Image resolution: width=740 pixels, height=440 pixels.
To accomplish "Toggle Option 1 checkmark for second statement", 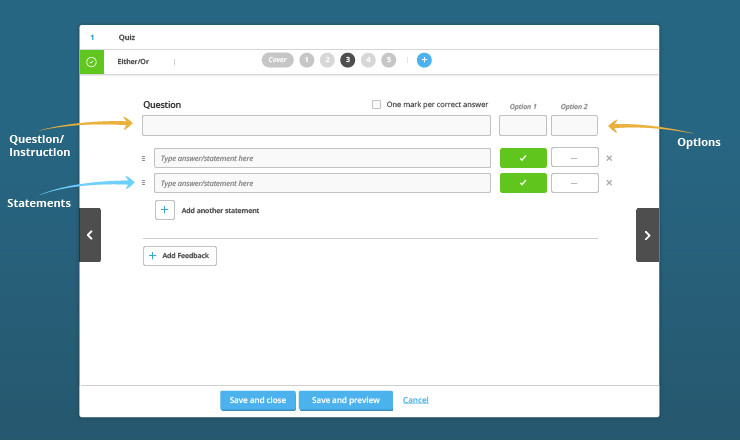I will click(523, 183).
